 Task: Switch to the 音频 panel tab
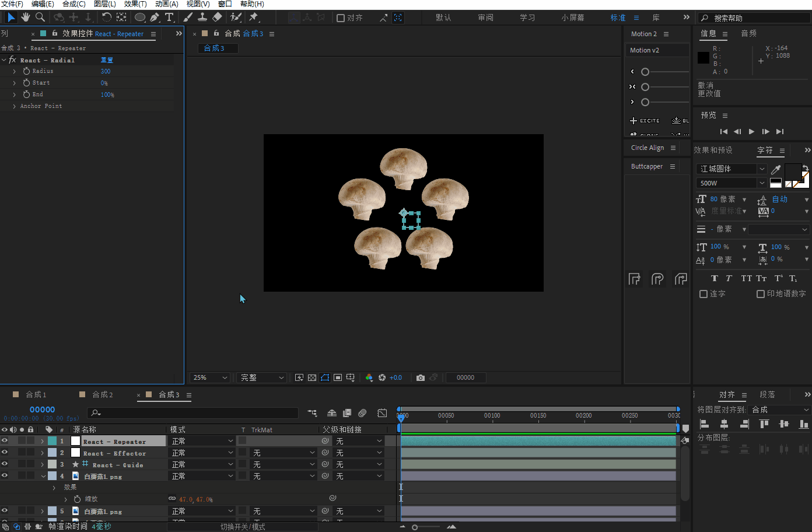(x=748, y=34)
